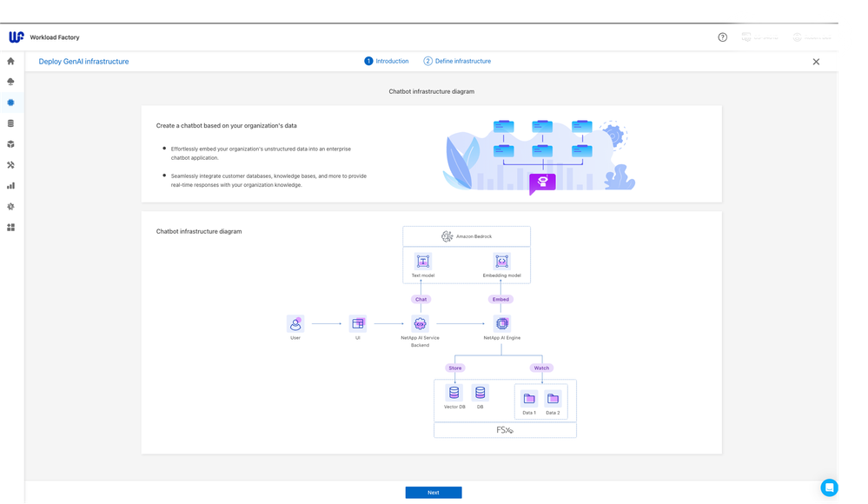Select the highlighted AI workload sidebar icon

pos(11,103)
